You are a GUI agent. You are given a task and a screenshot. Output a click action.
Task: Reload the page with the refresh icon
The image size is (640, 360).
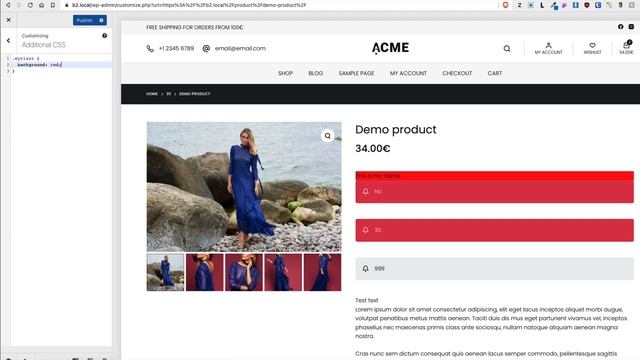[30, 5]
